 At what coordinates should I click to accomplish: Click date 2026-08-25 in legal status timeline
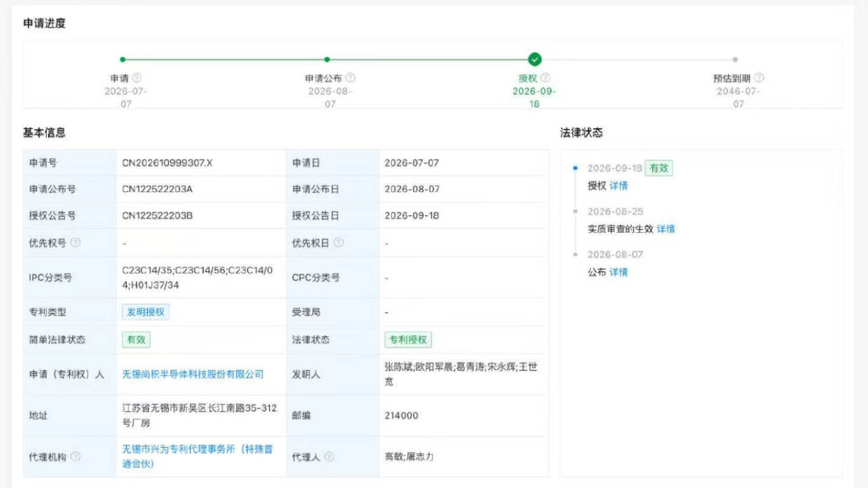tap(615, 212)
